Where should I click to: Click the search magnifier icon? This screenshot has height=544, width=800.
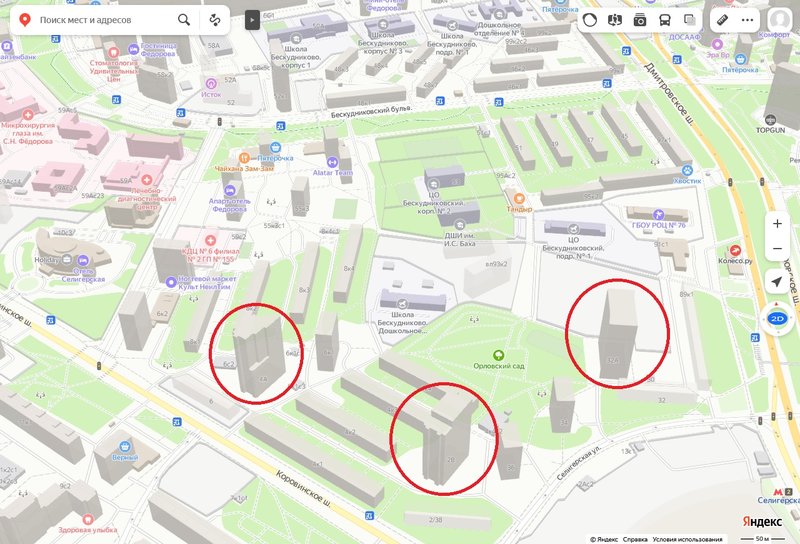pos(184,20)
